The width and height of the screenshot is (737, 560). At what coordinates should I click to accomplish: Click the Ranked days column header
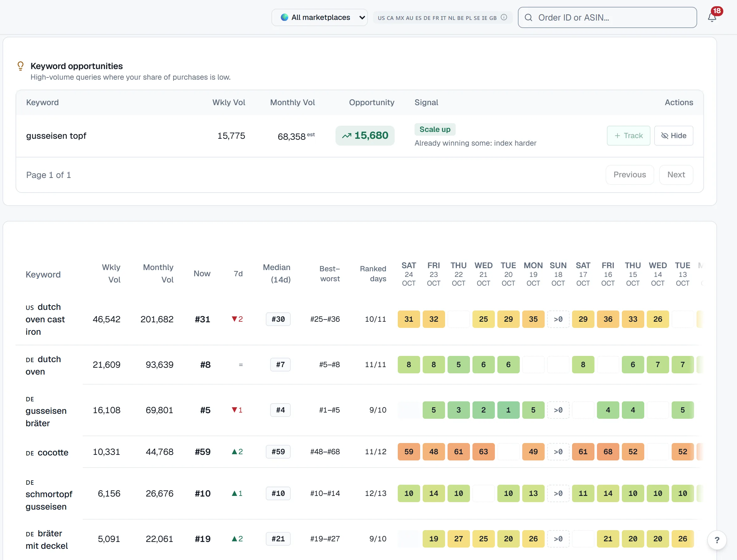pyautogui.click(x=373, y=274)
